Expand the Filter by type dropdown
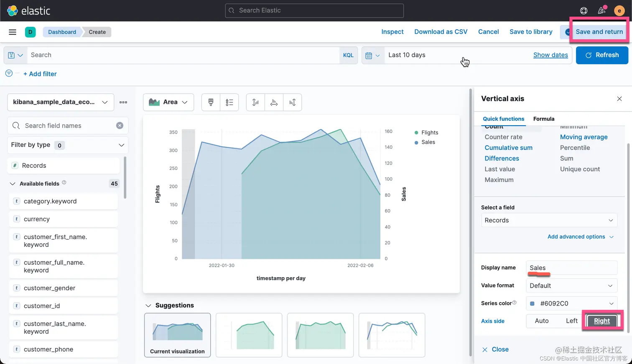Viewport: 632px width, 364px height. [68, 145]
